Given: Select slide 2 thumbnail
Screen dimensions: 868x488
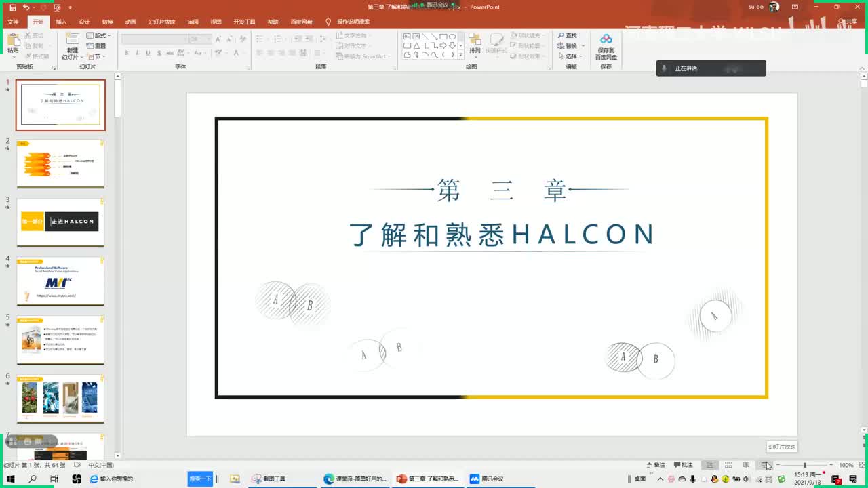Looking at the screenshot, I should coord(60,163).
